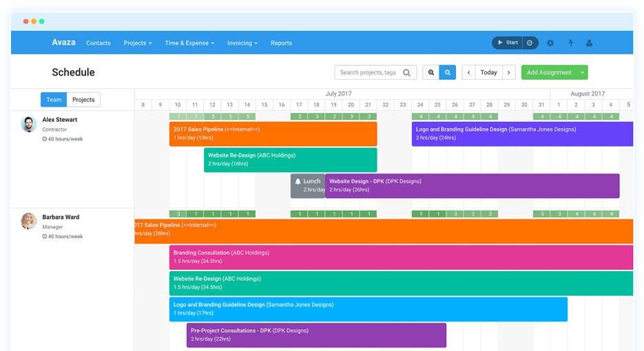This screenshot has height=351, width=644.
Task: Click the search magnifier icon
Action: point(407,72)
